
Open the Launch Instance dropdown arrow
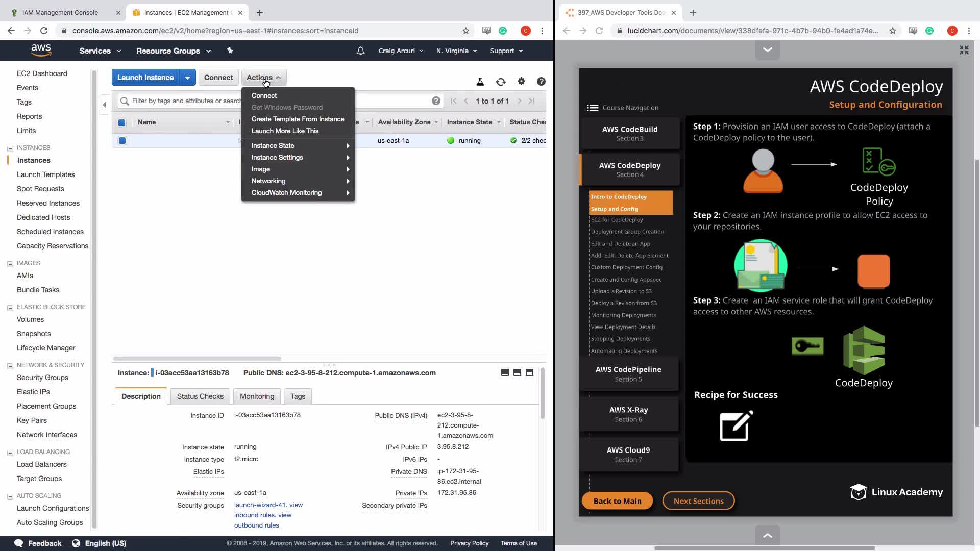coord(187,78)
